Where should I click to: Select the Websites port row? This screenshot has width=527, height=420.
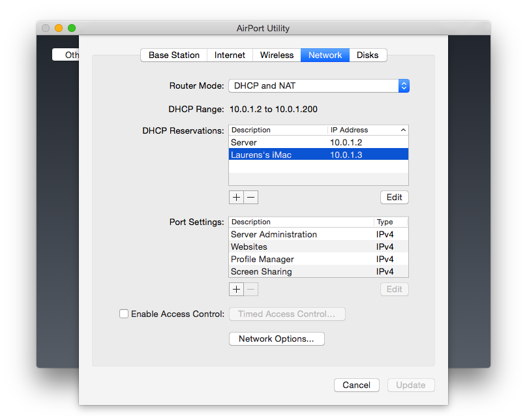[x=319, y=247]
